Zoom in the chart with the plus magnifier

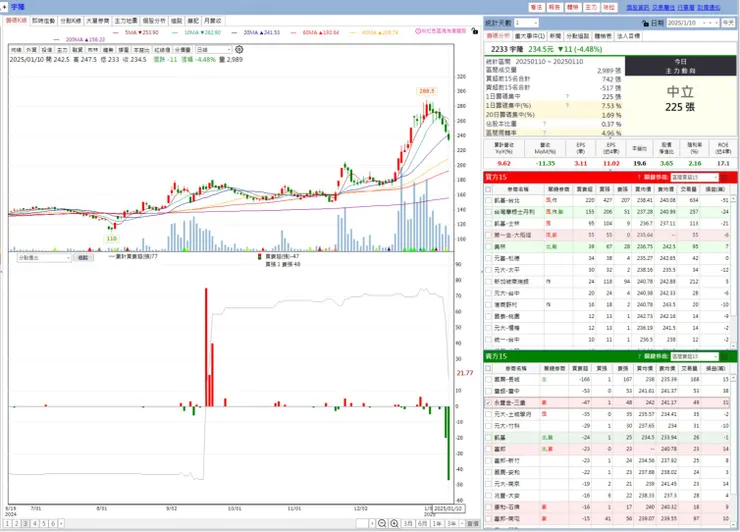tap(394, 523)
